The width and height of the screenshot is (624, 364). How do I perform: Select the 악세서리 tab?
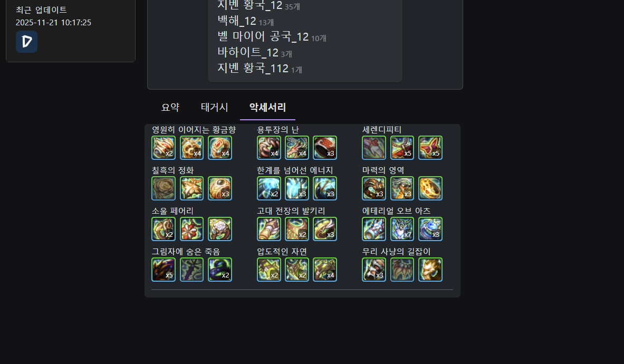[267, 108]
